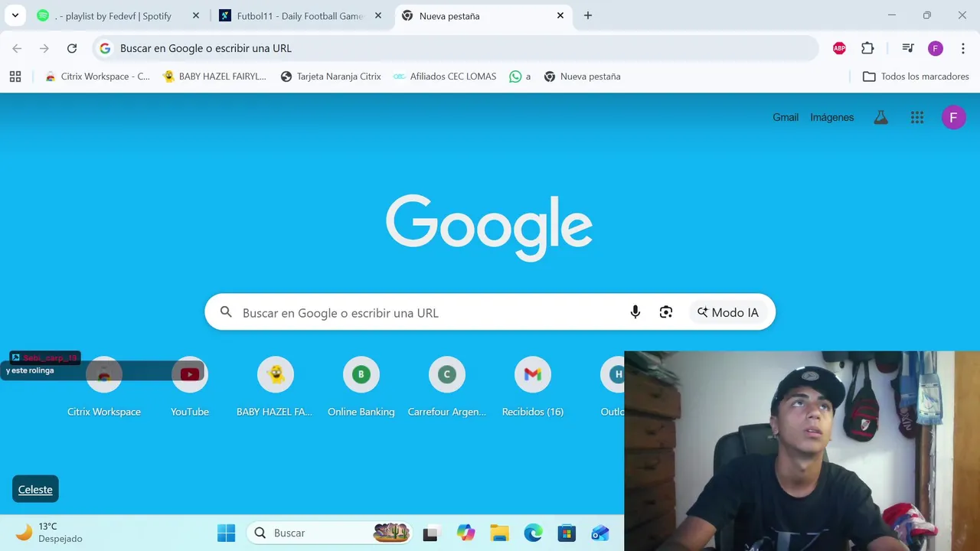This screenshot has width=980, height=551.
Task: Open the Windows Start menu
Action: [227, 533]
